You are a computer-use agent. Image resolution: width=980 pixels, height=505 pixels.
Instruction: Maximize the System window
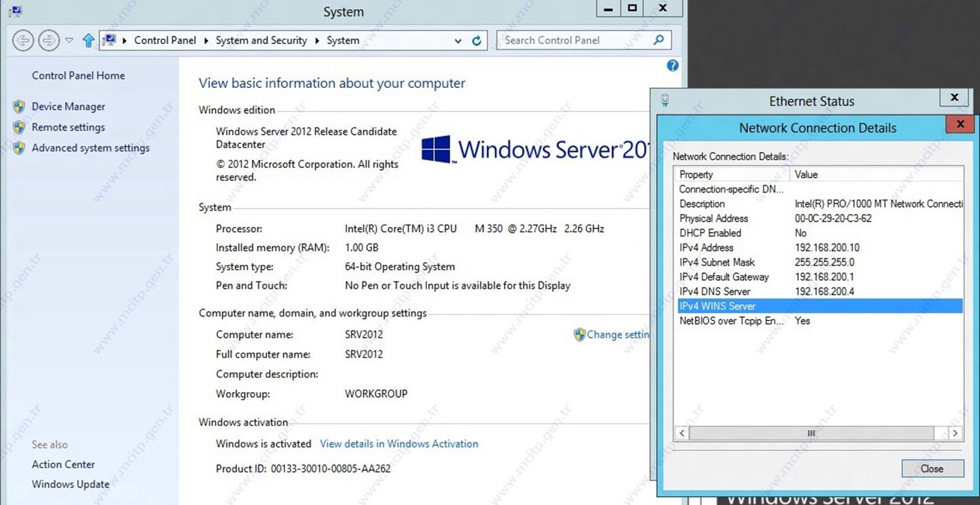click(632, 8)
